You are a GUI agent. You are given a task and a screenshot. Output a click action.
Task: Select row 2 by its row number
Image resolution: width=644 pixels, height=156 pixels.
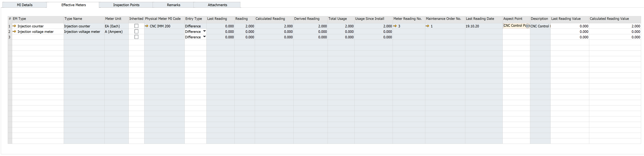pos(9,31)
